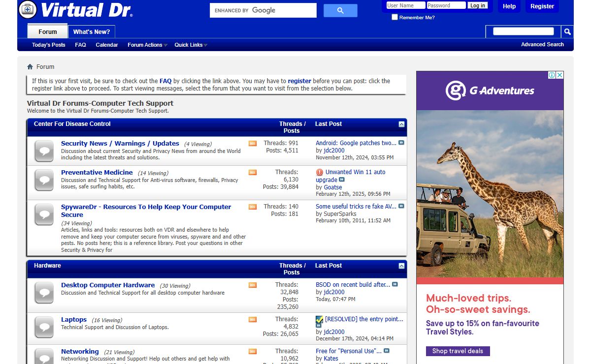This screenshot has width=591, height=364.
Task: Open the RESOLVED the entry point thread
Action: pyautogui.click(x=364, y=319)
